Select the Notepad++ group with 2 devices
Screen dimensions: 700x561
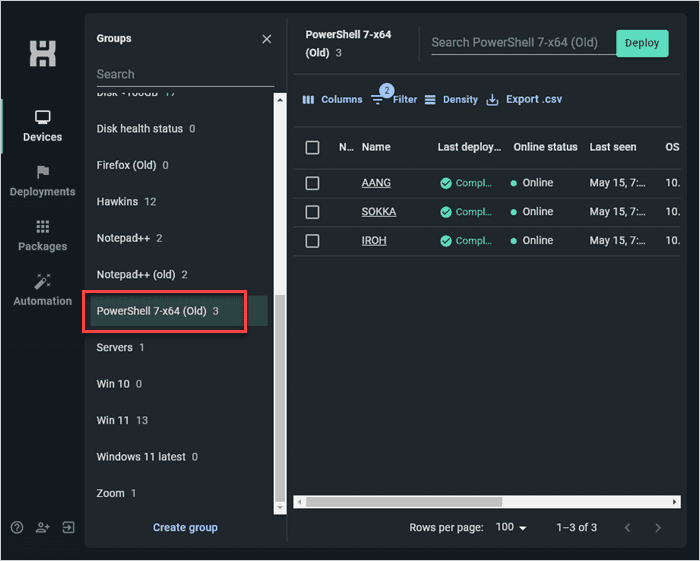click(x=179, y=238)
